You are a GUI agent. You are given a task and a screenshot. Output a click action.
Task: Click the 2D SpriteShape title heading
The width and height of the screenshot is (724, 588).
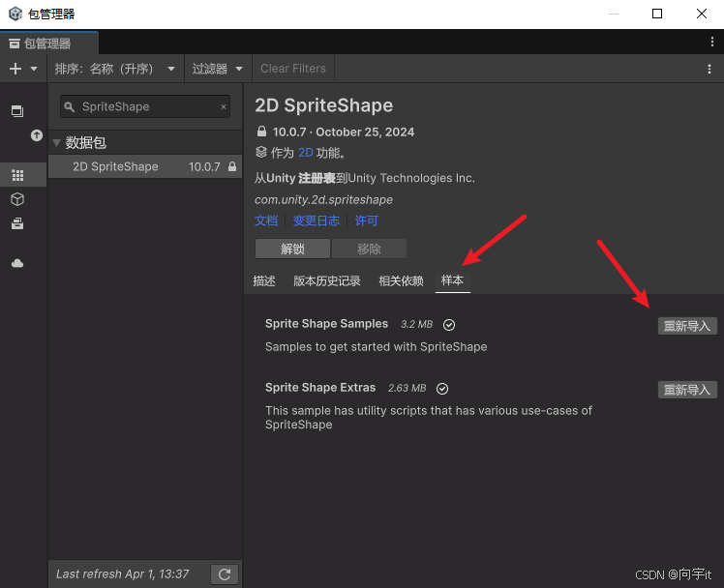pyautogui.click(x=323, y=105)
